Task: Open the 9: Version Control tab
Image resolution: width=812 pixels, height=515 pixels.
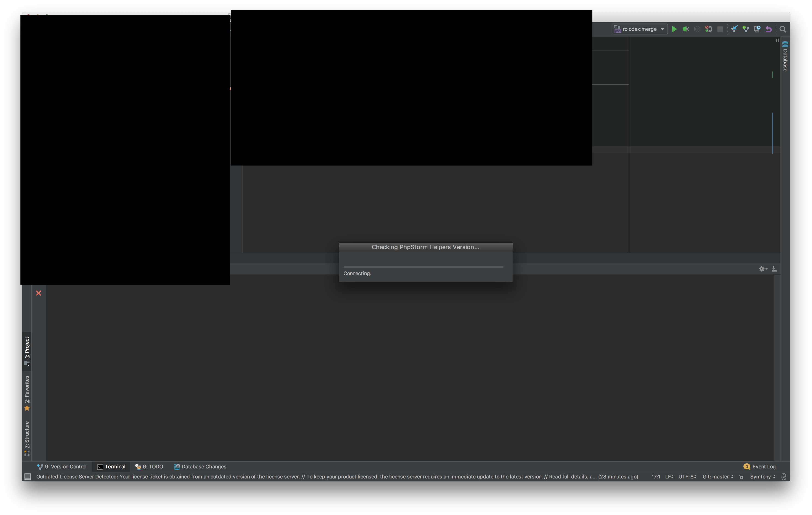Action: point(62,466)
